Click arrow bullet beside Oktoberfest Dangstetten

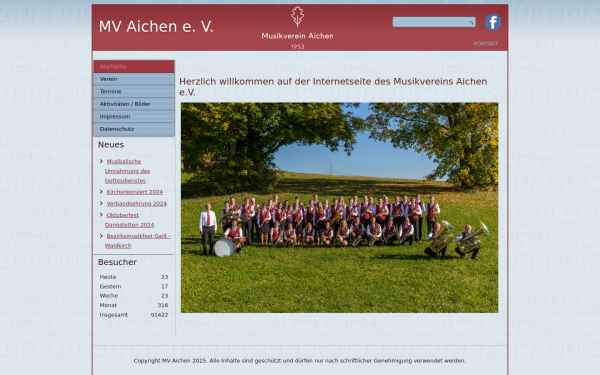click(101, 215)
